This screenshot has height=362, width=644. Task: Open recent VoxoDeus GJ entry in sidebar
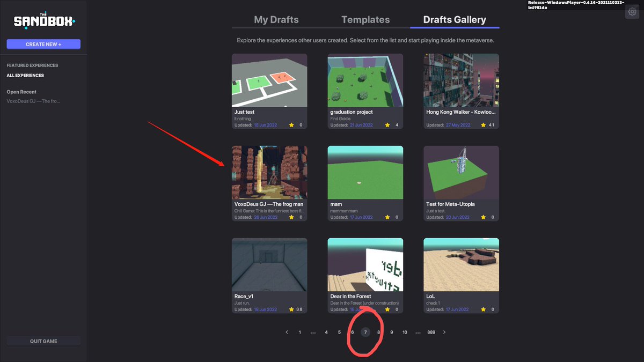[x=33, y=101]
